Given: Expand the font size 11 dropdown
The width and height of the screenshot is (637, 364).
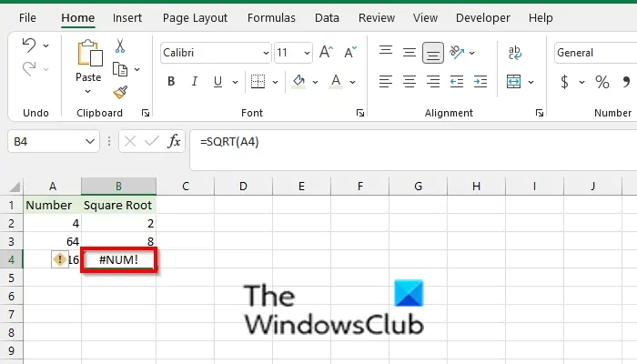Looking at the screenshot, I should coord(307,53).
